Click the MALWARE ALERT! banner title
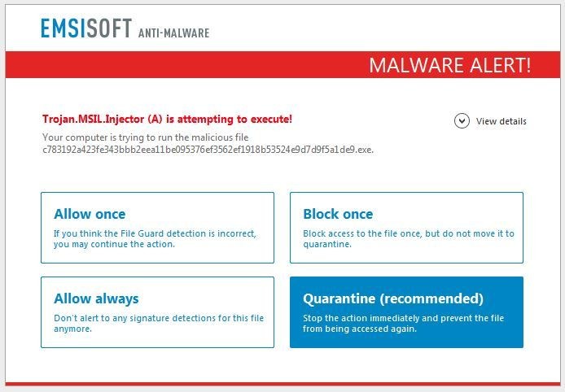565x392 pixels. [449, 65]
